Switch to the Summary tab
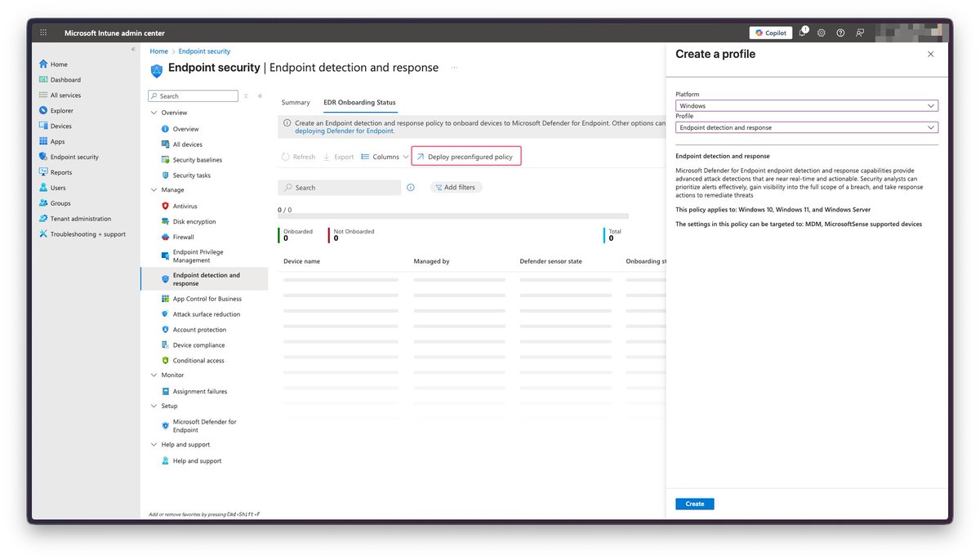Screen dimensions: 980x560 (x=296, y=103)
